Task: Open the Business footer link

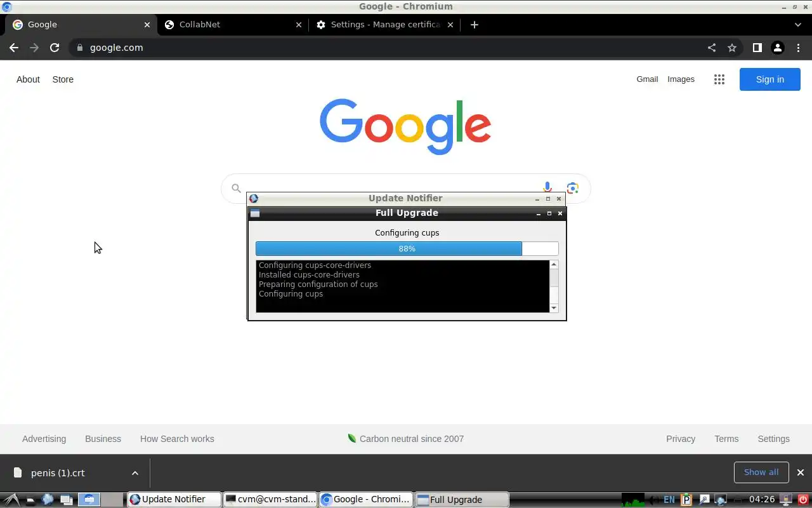Action: [x=103, y=439]
